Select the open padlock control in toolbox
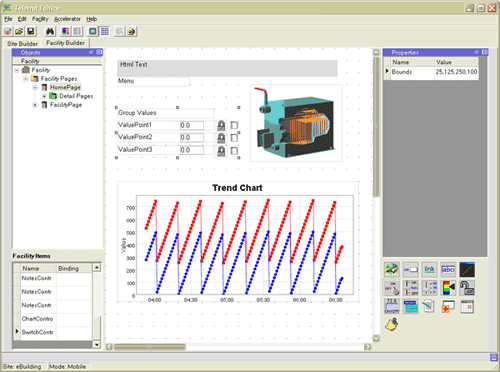 [x=467, y=288]
